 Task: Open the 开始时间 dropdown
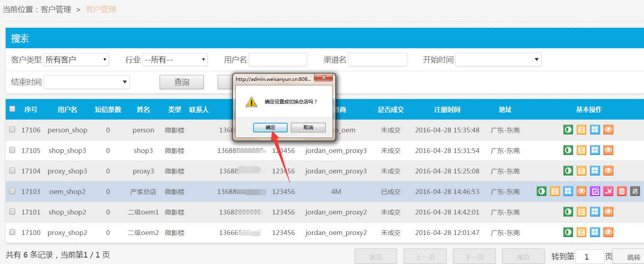click(498, 60)
